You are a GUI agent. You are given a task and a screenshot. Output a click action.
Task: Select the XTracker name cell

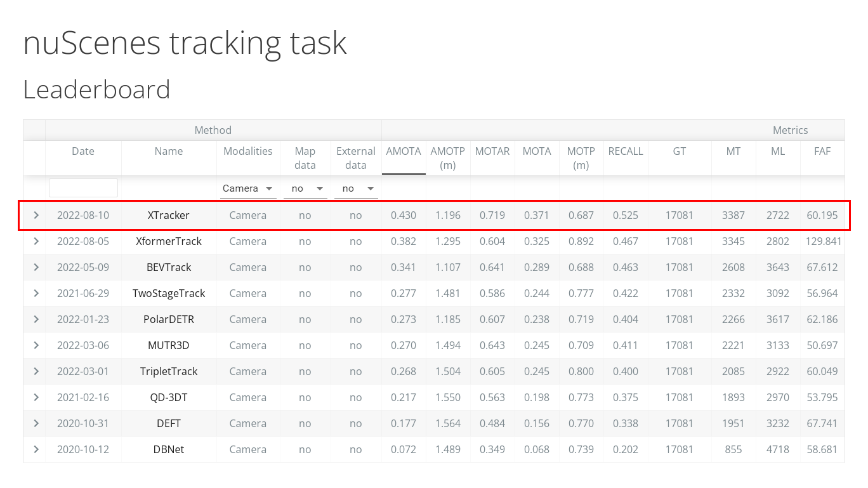point(169,215)
